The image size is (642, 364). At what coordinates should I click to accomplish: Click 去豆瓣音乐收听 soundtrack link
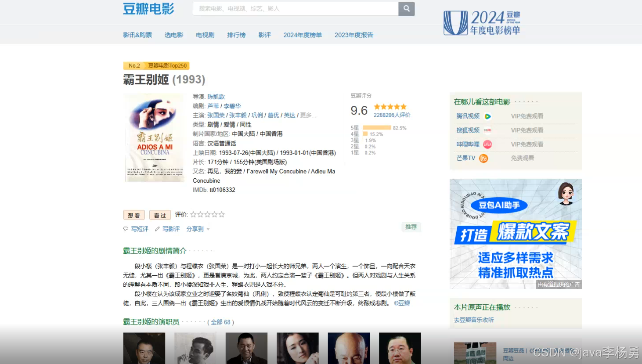[474, 320]
